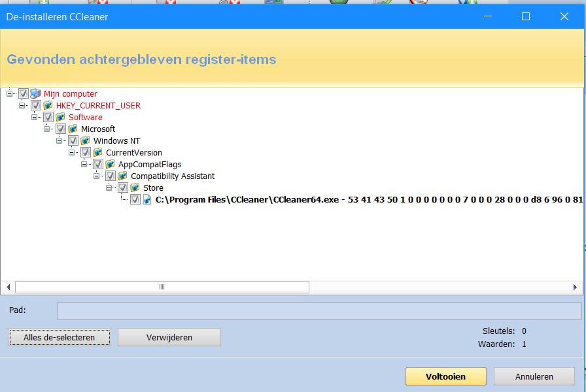Collapse the Store tree node

click(109, 188)
